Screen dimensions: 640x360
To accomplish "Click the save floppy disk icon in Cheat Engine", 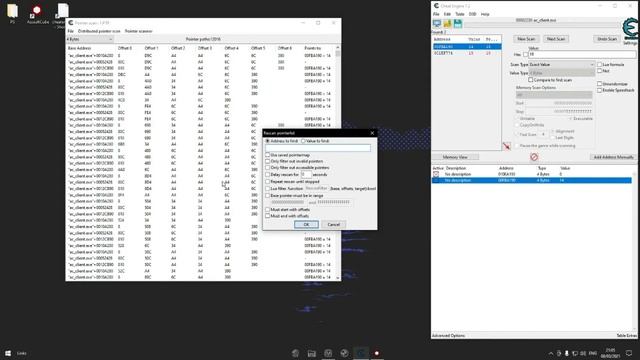I will [x=458, y=24].
